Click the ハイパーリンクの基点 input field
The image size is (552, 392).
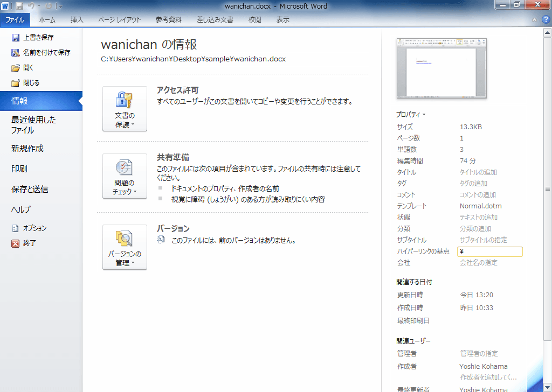point(489,251)
